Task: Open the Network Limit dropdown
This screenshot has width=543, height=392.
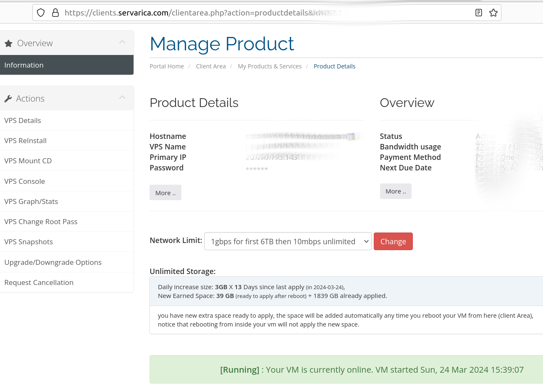Action: (x=288, y=241)
